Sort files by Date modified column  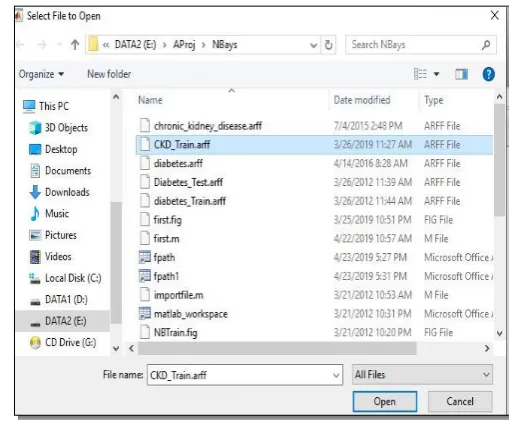362,100
